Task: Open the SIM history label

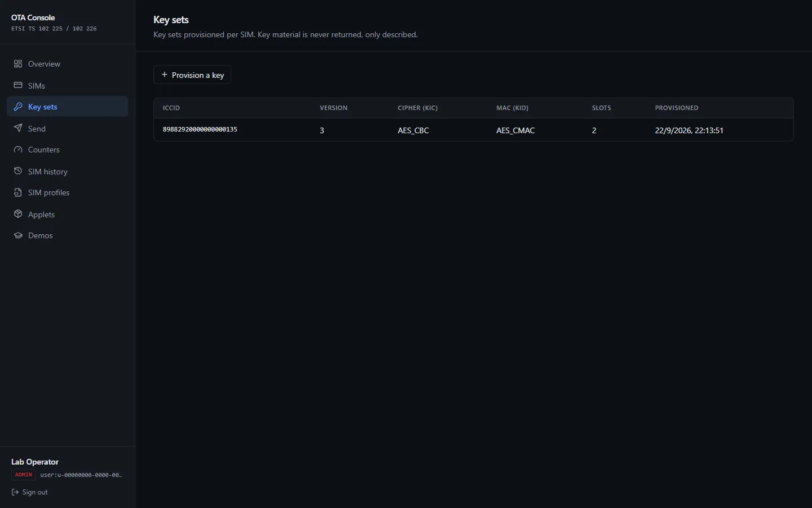Action: pos(48,172)
